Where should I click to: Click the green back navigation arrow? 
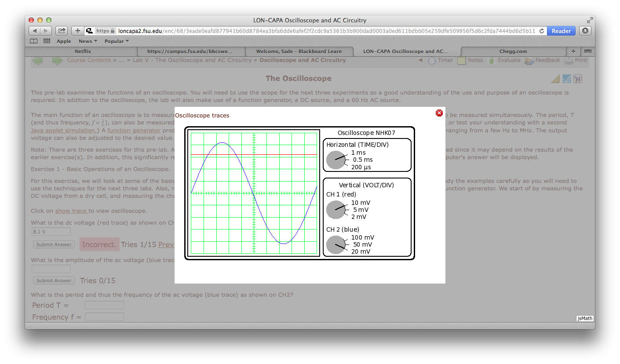coord(37,60)
